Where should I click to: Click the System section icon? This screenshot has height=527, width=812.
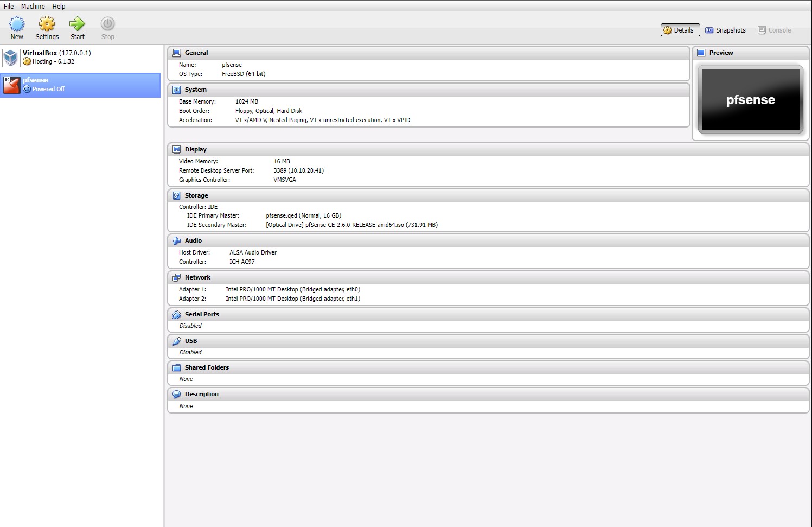click(176, 89)
